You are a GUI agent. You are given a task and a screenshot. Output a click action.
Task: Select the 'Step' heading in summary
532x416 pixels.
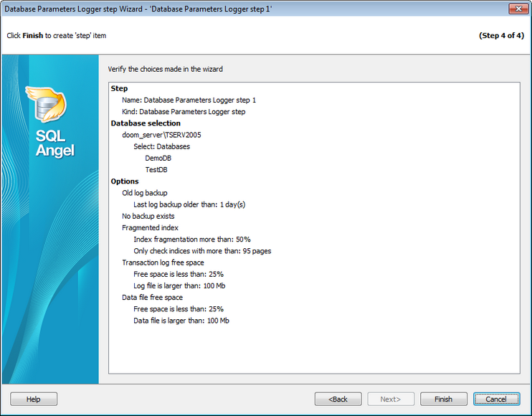(119, 88)
